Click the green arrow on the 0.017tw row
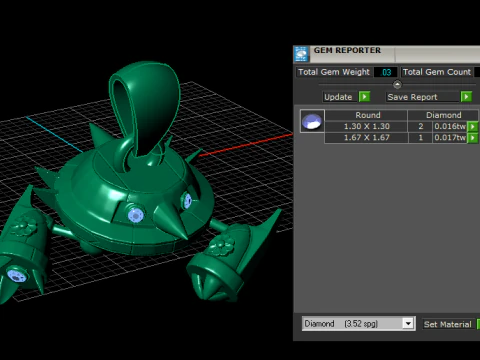The width and height of the screenshot is (480, 360). click(473, 138)
